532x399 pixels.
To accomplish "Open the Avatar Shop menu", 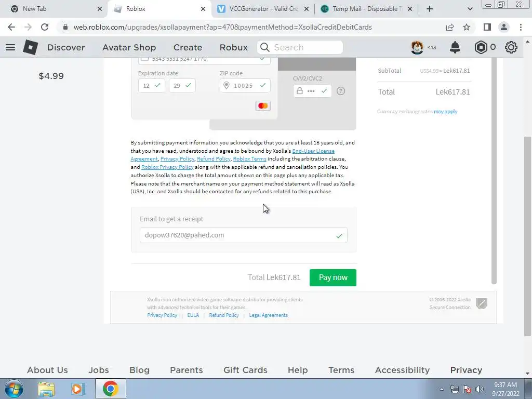I will coord(129,47).
